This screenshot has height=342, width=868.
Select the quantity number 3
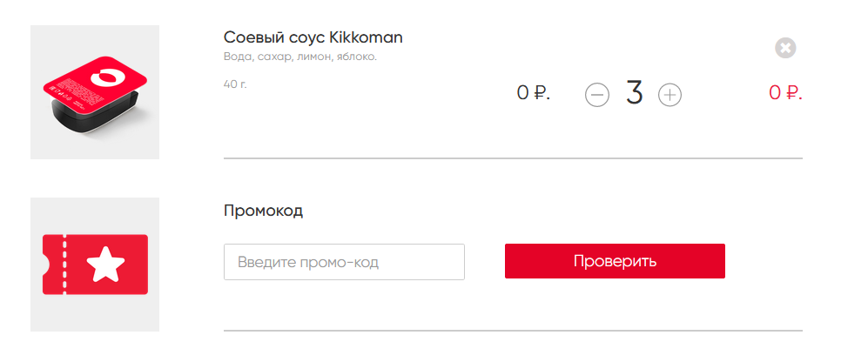click(635, 92)
